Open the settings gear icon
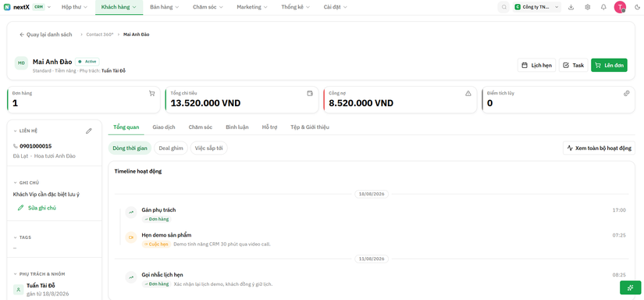Viewport: 644px width, 300px height. click(588, 7)
